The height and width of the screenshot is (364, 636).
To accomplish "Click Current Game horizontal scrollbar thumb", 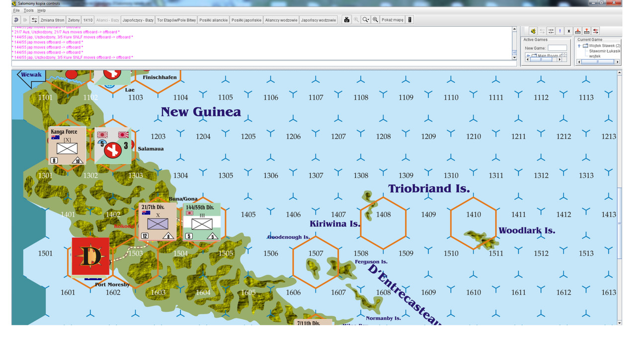I will [x=597, y=62].
